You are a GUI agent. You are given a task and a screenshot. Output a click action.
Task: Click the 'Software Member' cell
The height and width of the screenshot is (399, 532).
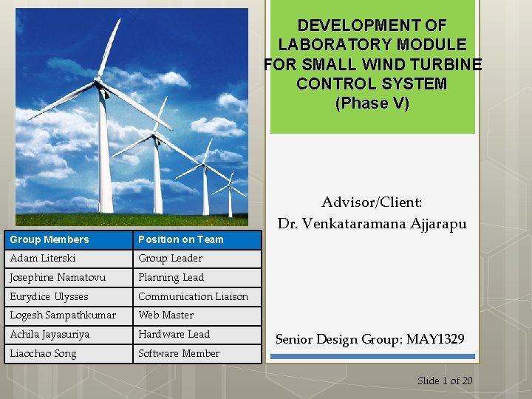[x=197, y=354]
